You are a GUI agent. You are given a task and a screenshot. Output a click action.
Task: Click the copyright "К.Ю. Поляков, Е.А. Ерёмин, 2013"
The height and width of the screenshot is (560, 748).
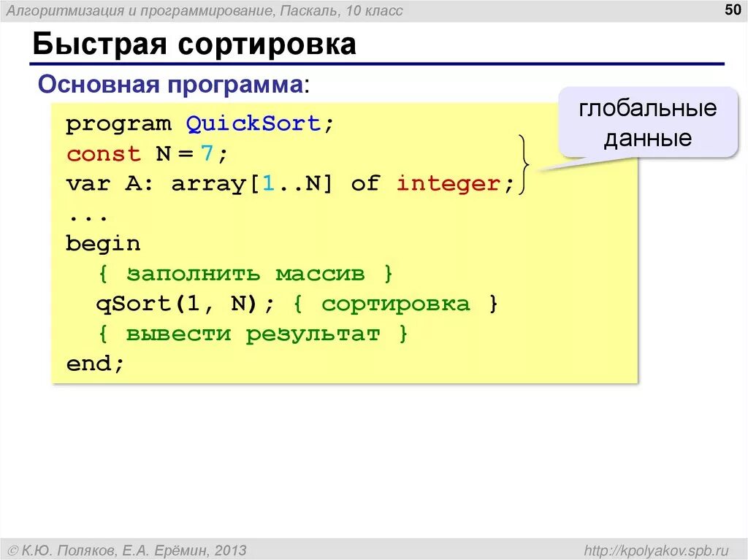127,551
